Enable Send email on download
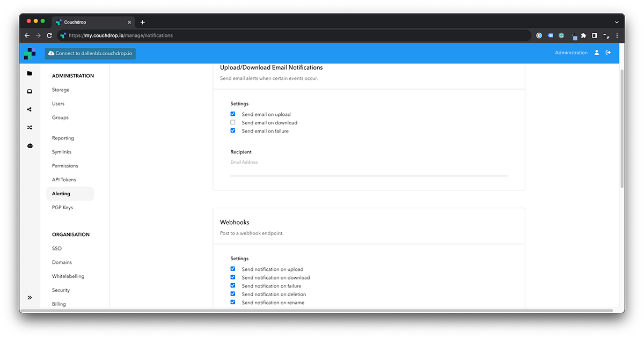This screenshot has height=338, width=644. click(x=233, y=122)
